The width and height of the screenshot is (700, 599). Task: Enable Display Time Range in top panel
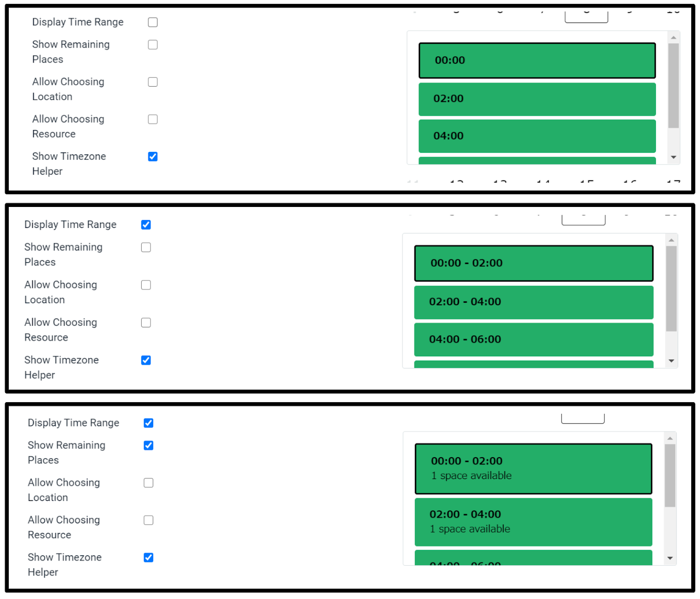point(153,22)
